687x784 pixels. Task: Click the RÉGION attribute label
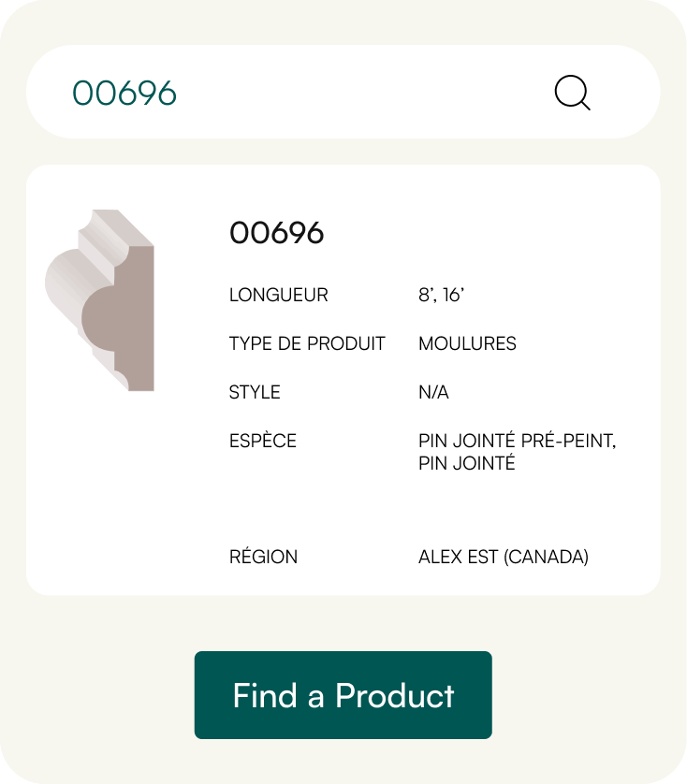point(263,557)
